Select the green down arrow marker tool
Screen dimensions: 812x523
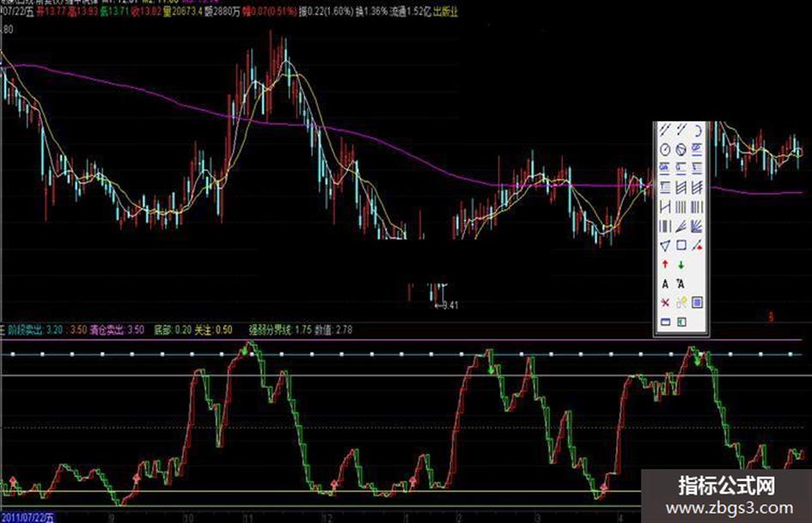click(x=681, y=265)
